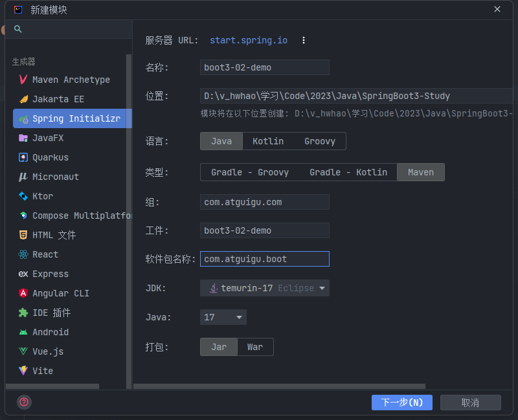Image resolution: width=518 pixels, height=420 pixels.
Task: Expand the Java version 17 dropdown
Action: (223, 317)
